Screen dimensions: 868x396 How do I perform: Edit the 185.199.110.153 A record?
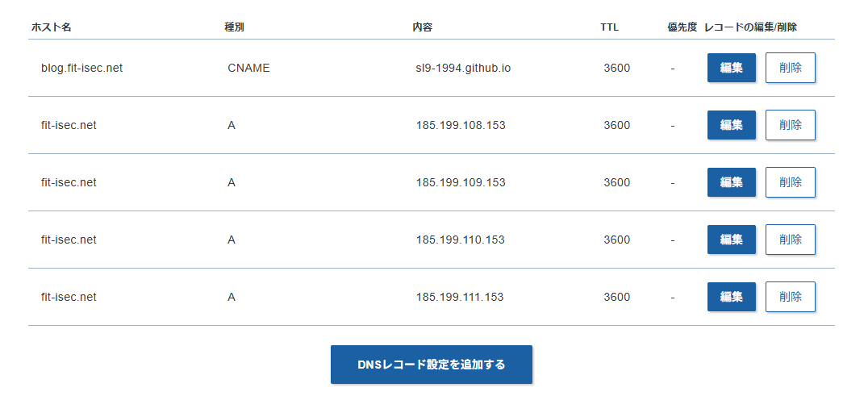click(731, 240)
